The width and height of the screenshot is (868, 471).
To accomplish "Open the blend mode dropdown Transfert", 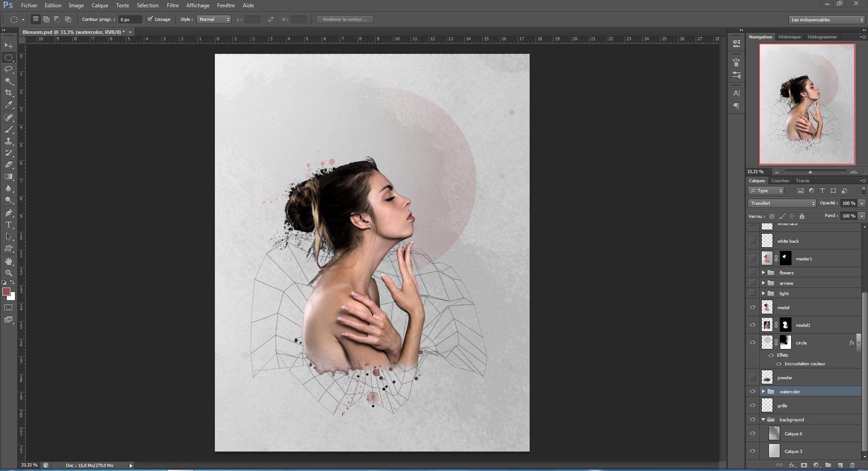I will [x=782, y=203].
